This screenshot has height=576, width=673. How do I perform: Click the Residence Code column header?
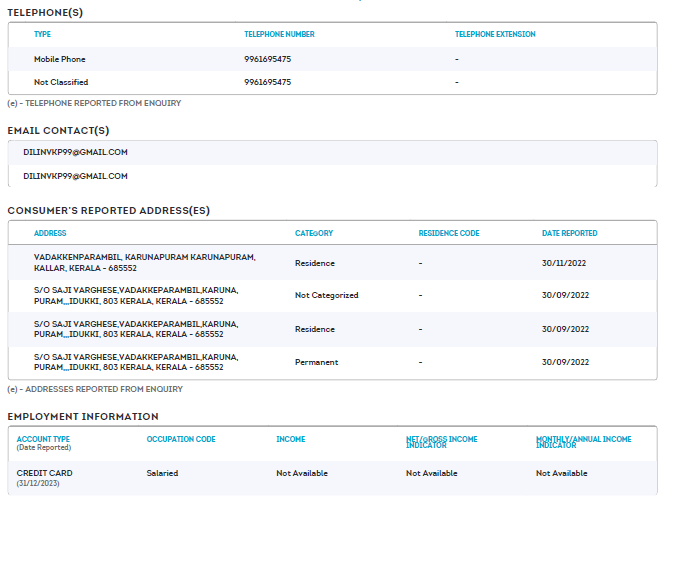tap(449, 233)
